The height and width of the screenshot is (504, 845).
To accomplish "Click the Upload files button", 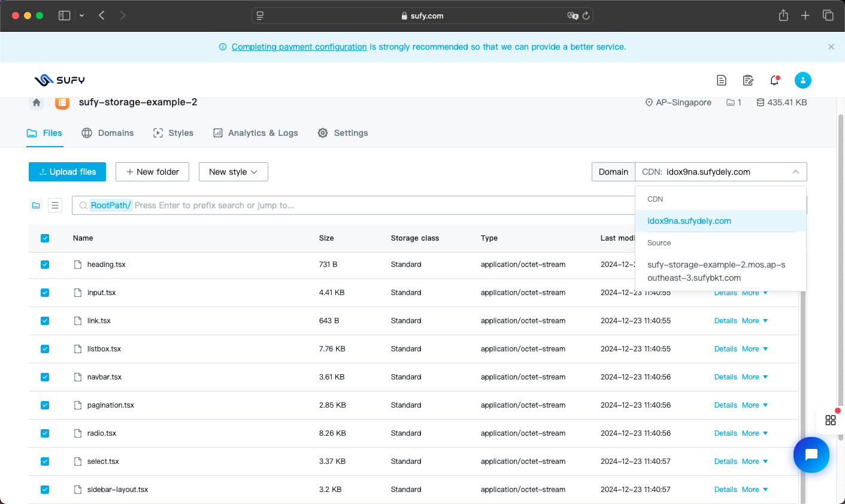I will click(x=67, y=172).
